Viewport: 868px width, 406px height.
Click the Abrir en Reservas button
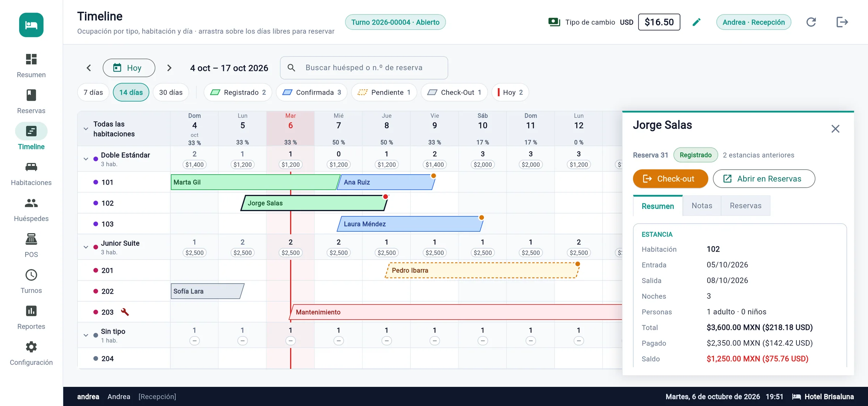coord(764,179)
